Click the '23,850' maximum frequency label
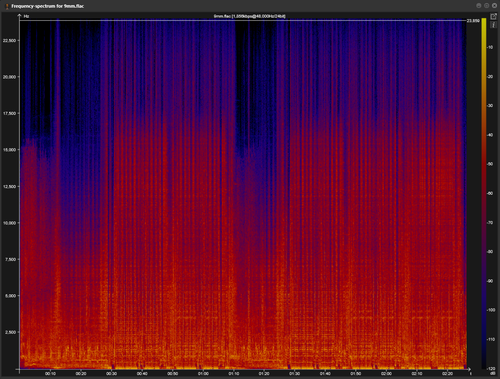This screenshot has width=500, height=379. click(473, 21)
